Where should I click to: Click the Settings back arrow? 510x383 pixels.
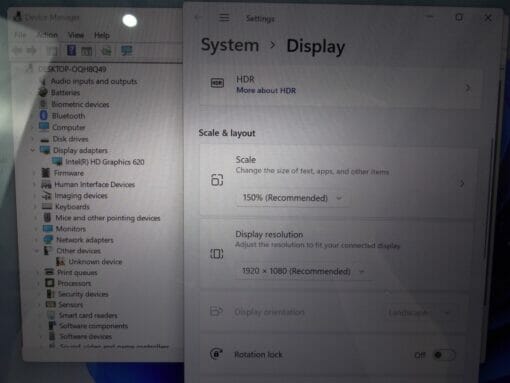[198, 18]
